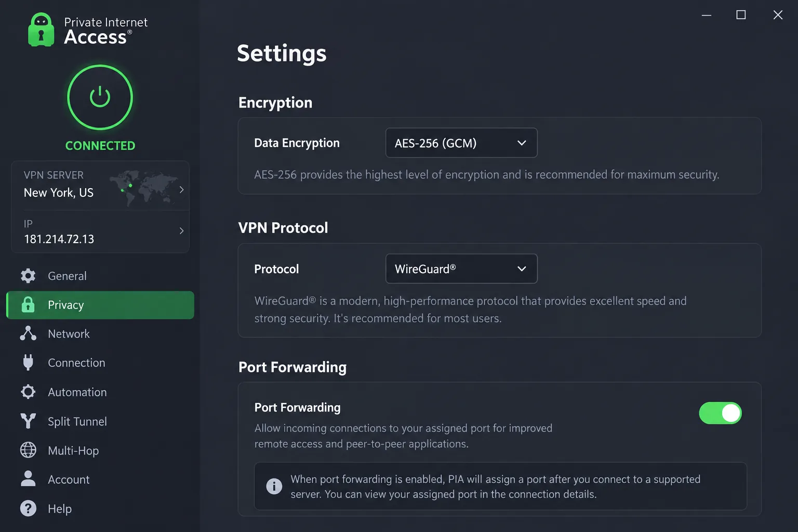Expand the VPN Server chevron arrow
Image resolution: width=798 pixels, height=532 pixels.
(181, 190)
